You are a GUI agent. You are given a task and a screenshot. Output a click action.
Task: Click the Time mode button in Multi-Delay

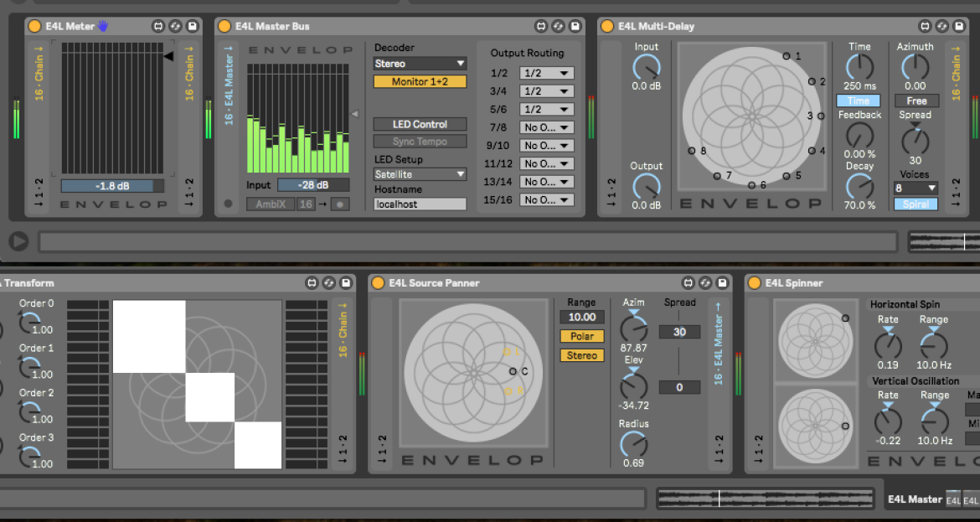coord(858,101)
